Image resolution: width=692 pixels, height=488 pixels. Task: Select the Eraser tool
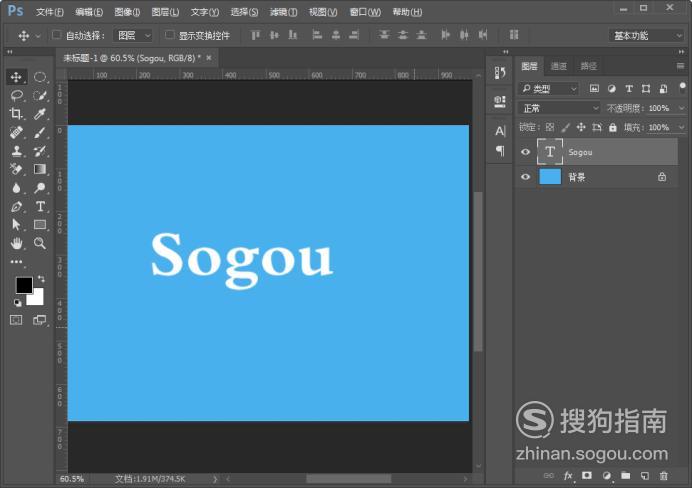[16, 169]
